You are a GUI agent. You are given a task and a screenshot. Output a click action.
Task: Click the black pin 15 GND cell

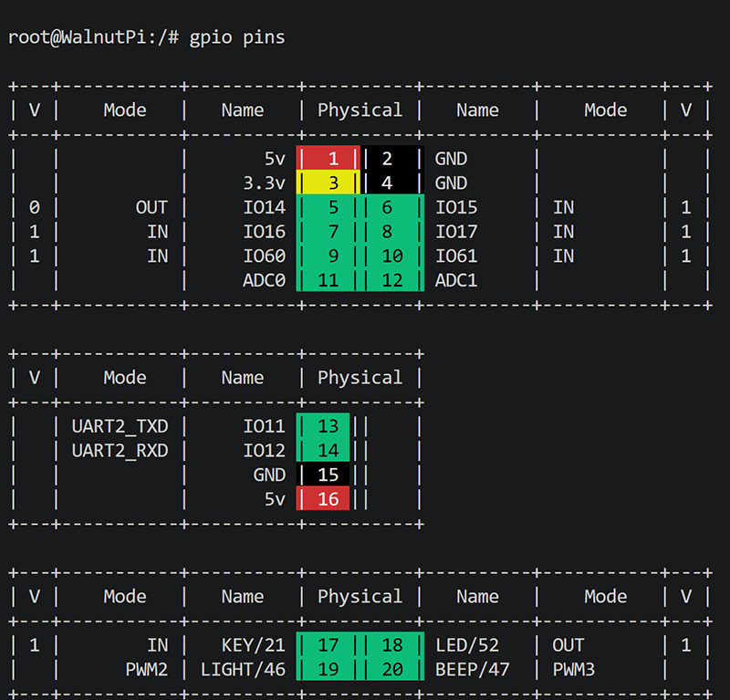pyautogui.click(x=323, y=474)
